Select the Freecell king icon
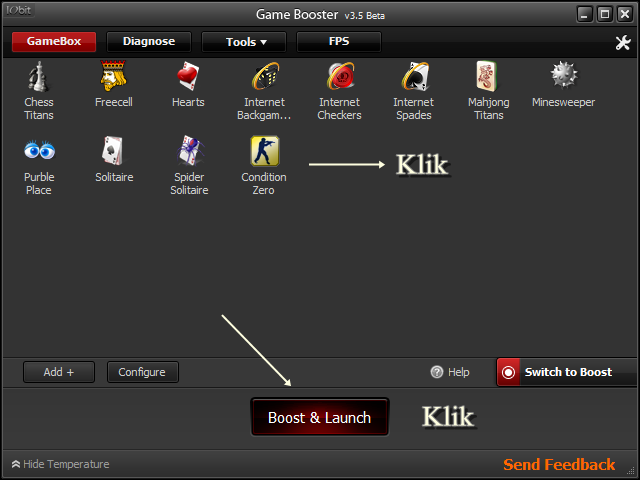640x480 pixels. [113, 76]
